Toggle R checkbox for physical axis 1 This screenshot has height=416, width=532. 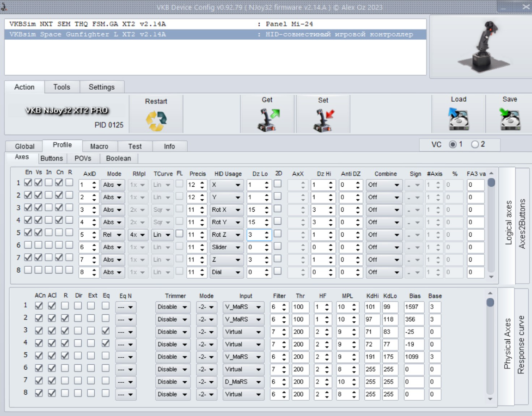coord(65,306)
